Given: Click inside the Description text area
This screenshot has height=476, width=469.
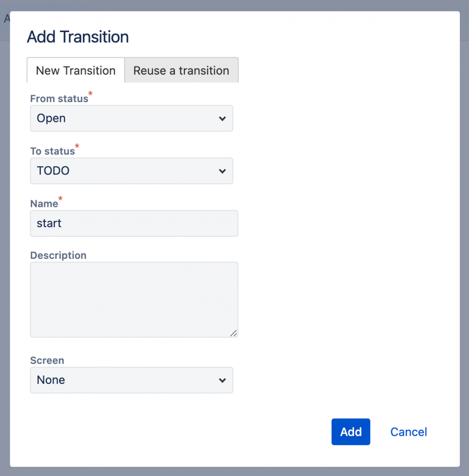Looking at the screenshot, I should pyautogui.click(x=134, y=300).
